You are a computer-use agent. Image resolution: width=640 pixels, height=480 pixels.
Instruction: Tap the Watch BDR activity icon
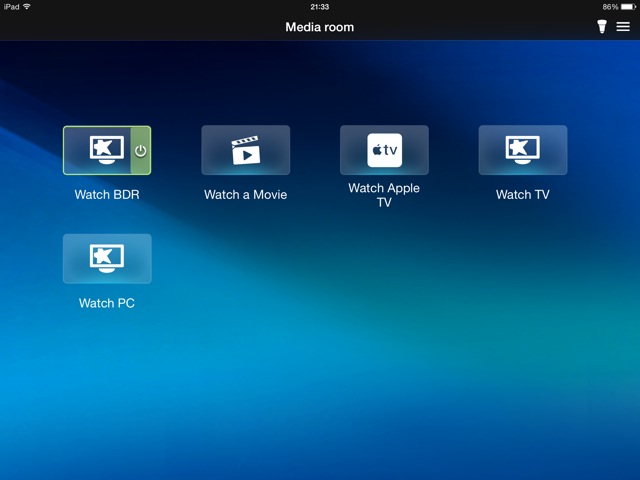point(107,150)
